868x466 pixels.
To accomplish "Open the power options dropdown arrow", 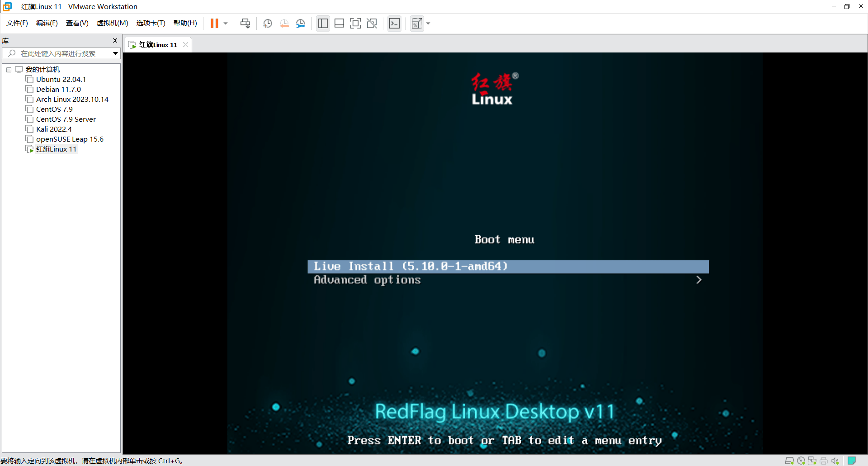I will (226, 24).
